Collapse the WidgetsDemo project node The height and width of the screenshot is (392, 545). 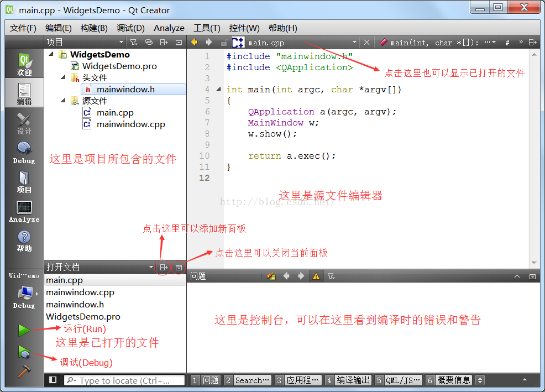point(51,54)
